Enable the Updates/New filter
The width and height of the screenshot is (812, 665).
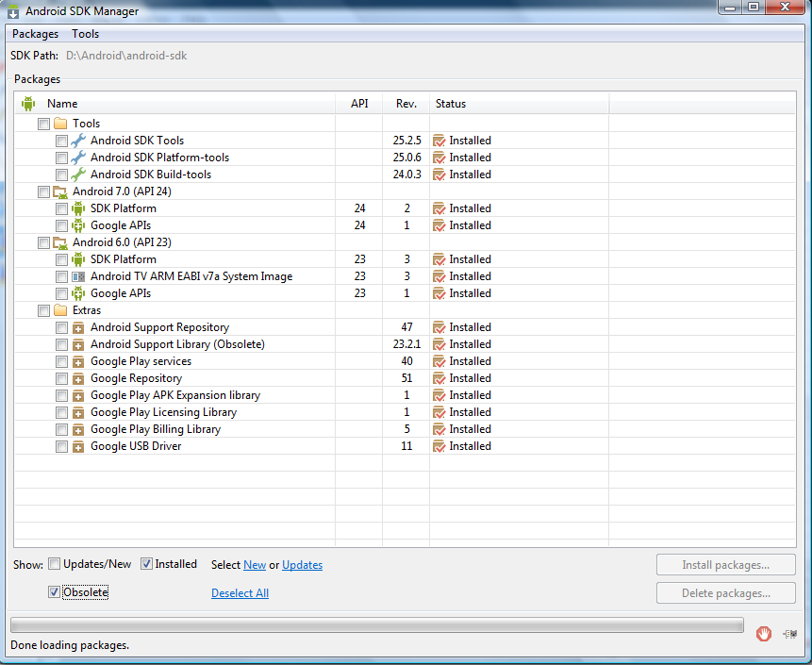[54, 563]
